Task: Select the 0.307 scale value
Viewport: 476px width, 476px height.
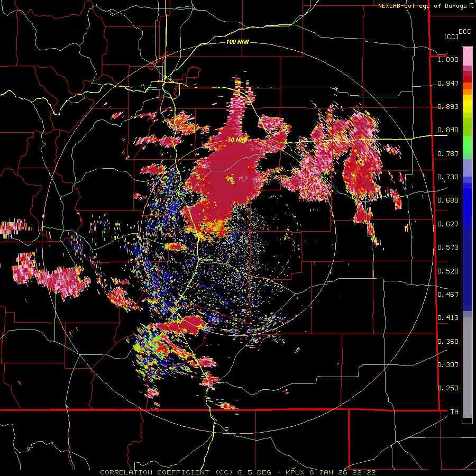Action: coord(448,365)
